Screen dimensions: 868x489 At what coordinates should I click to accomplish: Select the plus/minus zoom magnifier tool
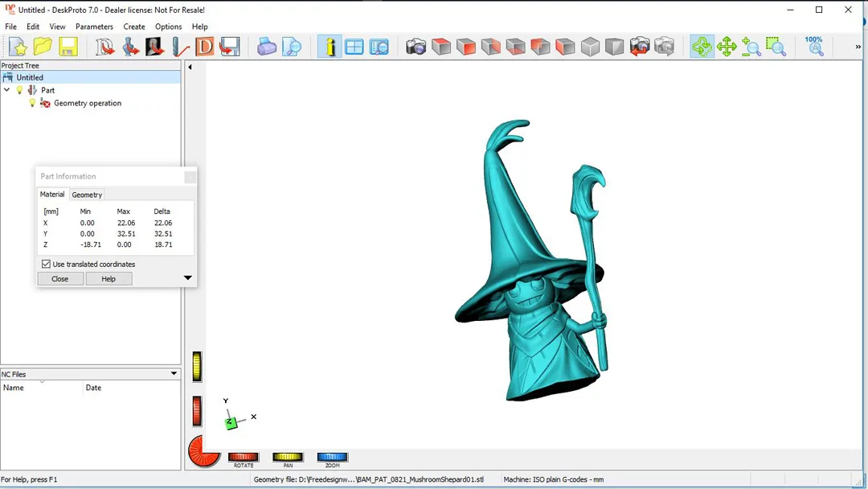pyautogui.click(x=751, y=47)
